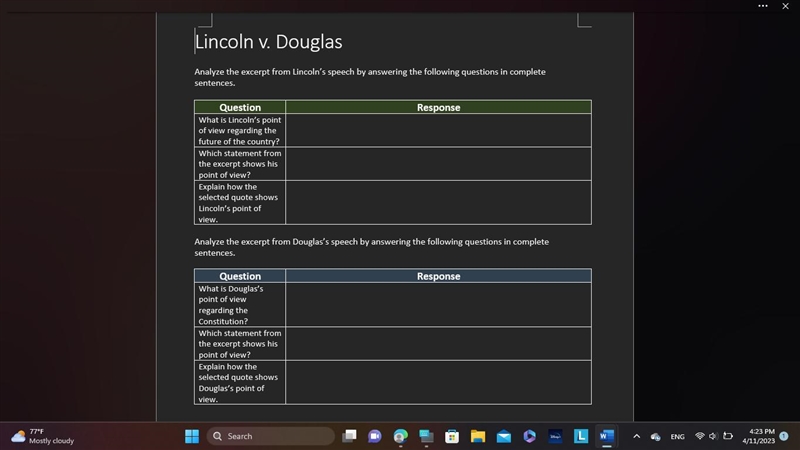The image size is (800, 450).
Task: Click the instruction about Lincoln's speech excerpt
Action: pos(370,77)
